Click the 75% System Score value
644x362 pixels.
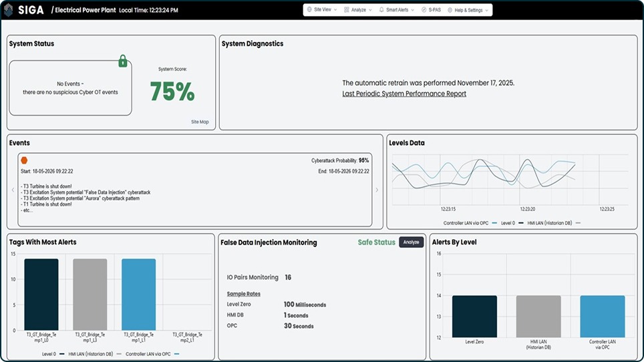(x=172, y=92)
